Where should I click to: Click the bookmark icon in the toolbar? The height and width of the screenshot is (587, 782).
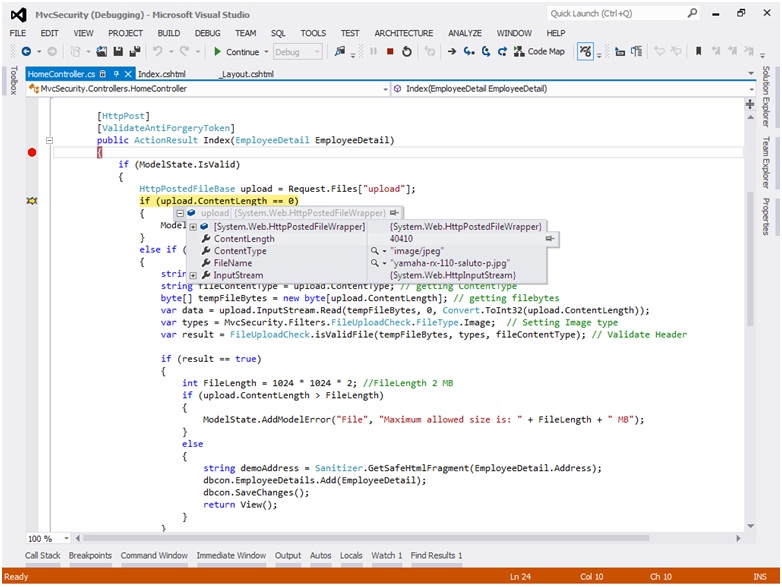[699, 51]
